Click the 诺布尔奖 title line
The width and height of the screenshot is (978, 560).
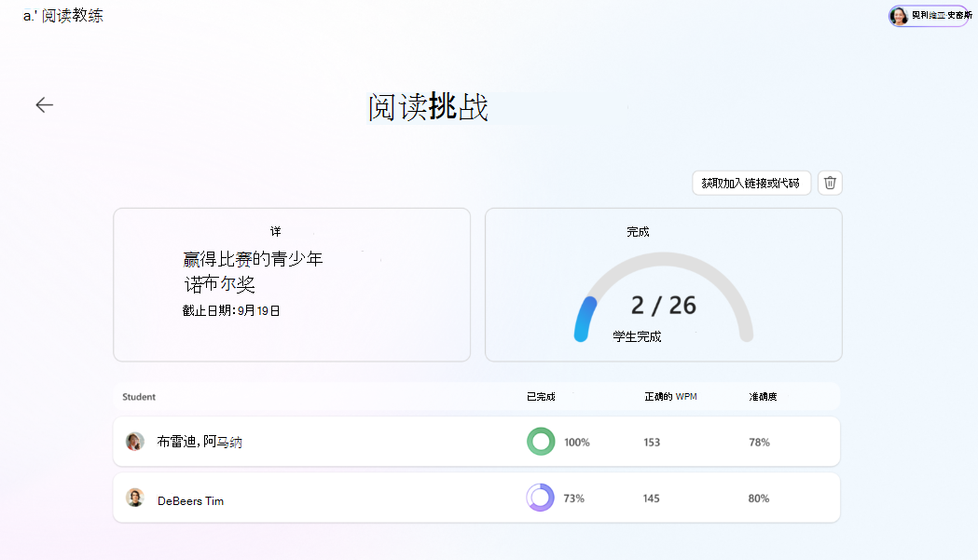(x=219, y=284)
